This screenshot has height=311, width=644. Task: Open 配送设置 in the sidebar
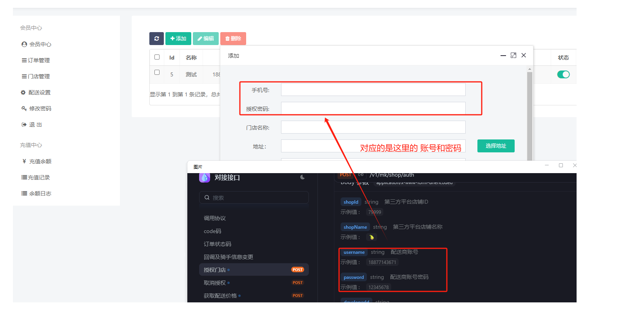point(36,92)
